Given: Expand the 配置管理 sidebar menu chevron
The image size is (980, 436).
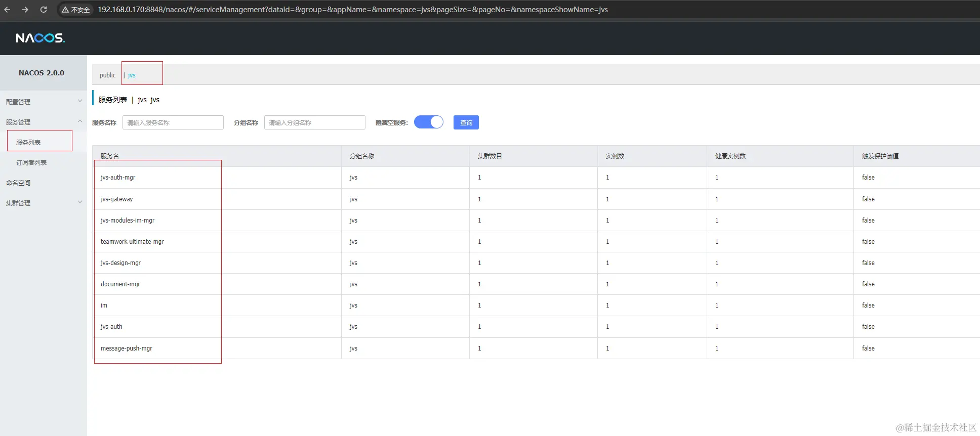Looking at the screenshot, I should (x=80, y=101).
